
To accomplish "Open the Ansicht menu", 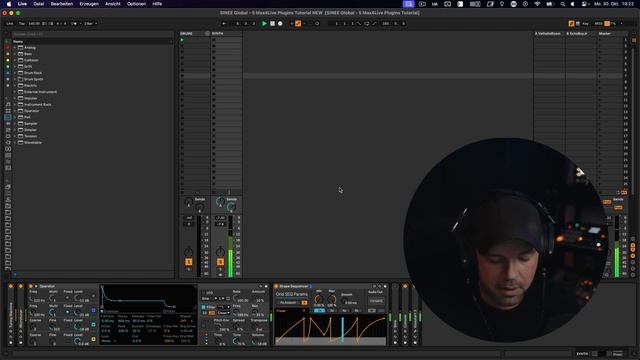I will click(x=113, y=4).
